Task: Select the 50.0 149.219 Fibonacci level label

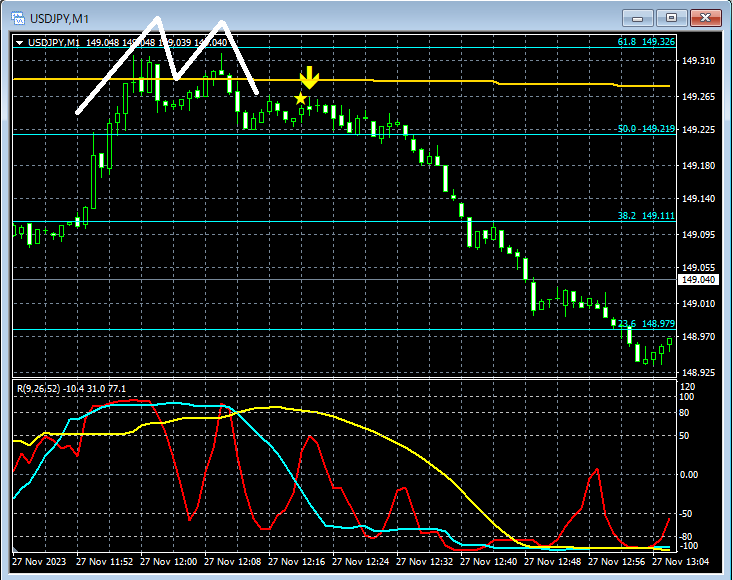Action: [x=646, y=129]
